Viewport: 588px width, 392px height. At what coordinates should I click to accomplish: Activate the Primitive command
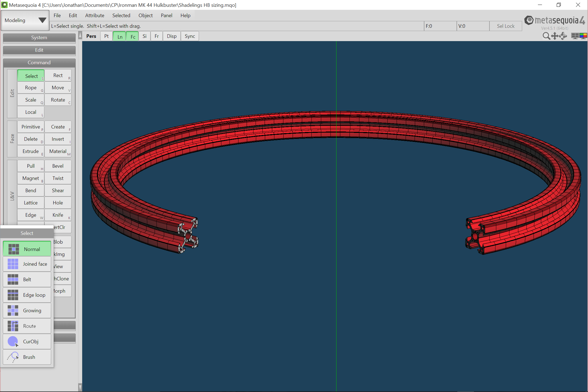(31, 127)
